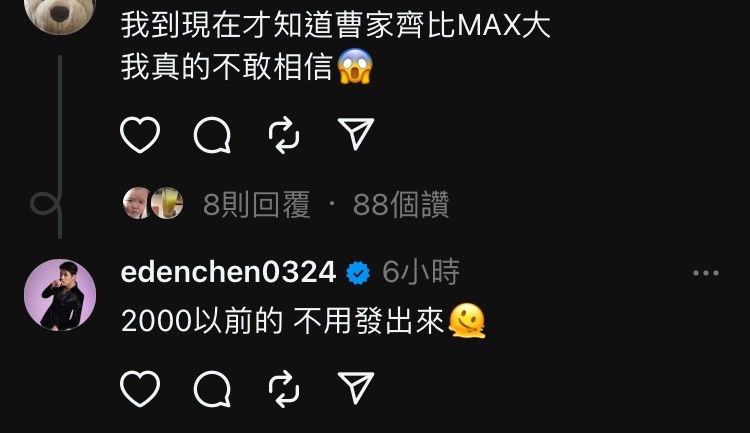The height and width of the screenshot is (433, 750).
Task: Tap the baby-face replier avatar
Action: coord(136,203)
